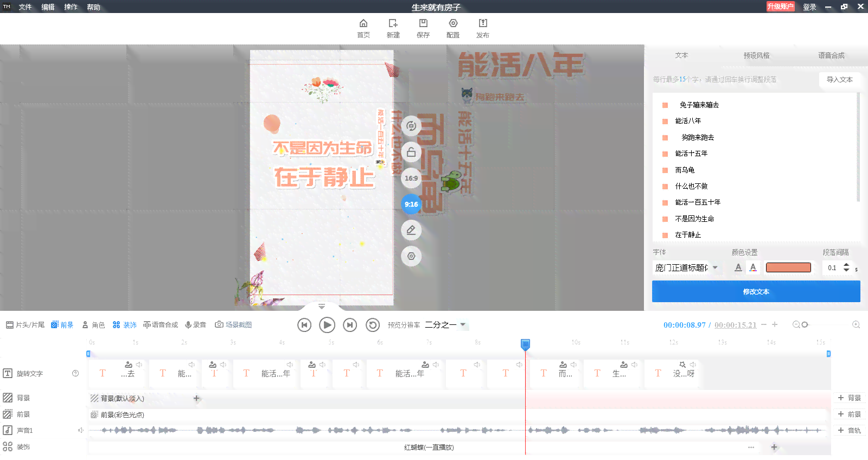Viewport: 868px width, 460px height.
Task: Create new project with 新建
Action: (x=393, y=28)
